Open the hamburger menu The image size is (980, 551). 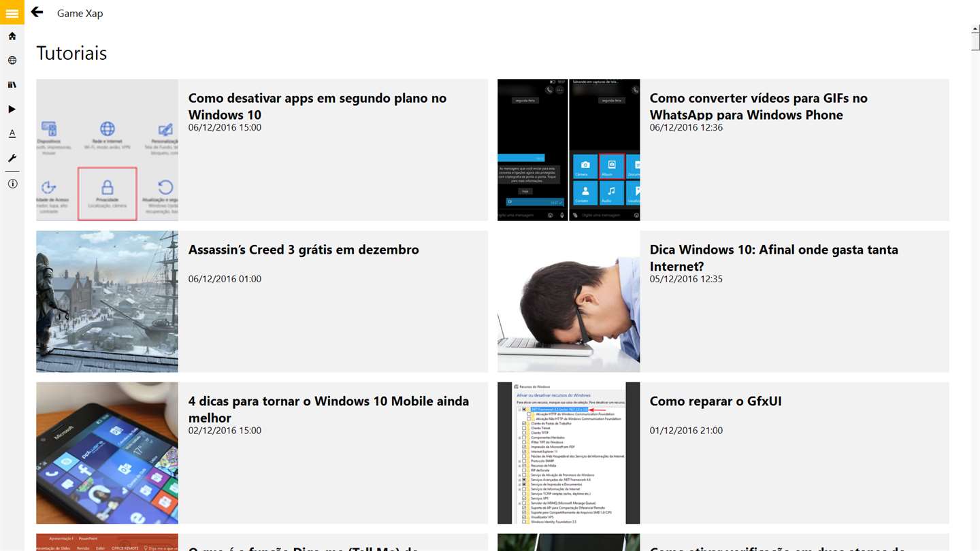point(12,12)
